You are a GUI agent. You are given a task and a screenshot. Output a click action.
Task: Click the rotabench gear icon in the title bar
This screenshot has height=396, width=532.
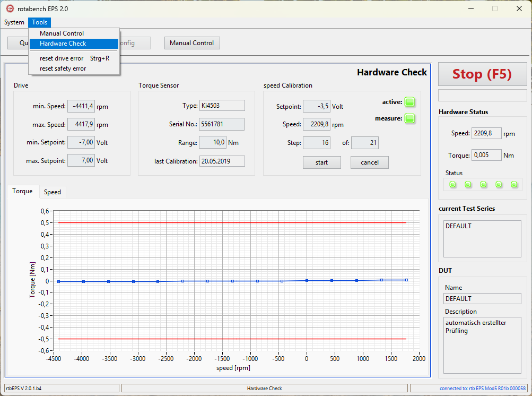pos(9,8)
